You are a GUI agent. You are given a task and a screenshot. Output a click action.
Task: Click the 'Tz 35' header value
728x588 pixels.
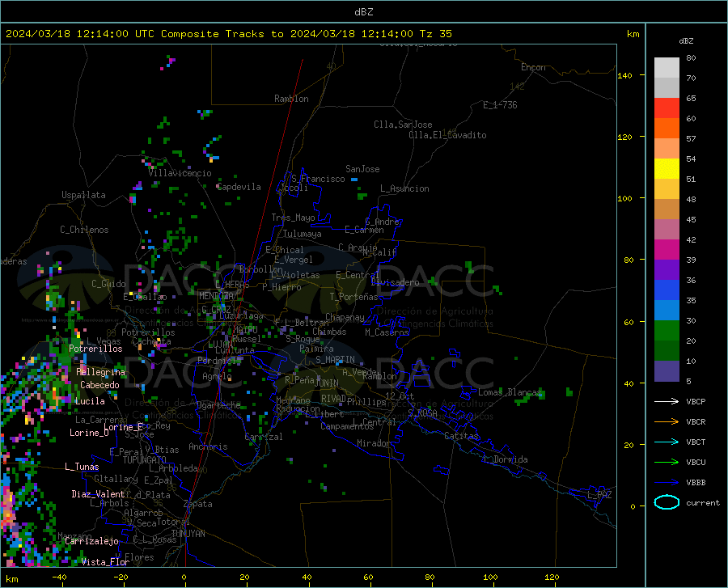pyautogui.click(x=435, y=34)
